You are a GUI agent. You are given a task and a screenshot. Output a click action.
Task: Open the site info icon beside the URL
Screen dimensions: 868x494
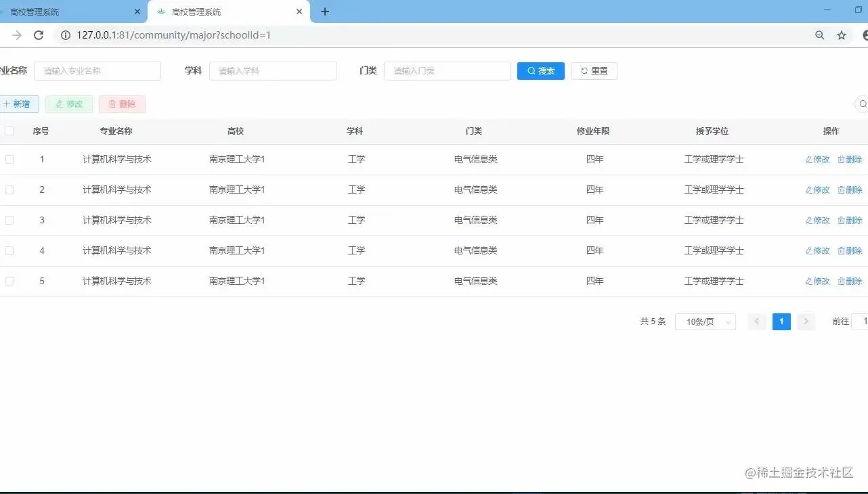tap(66, 35)
